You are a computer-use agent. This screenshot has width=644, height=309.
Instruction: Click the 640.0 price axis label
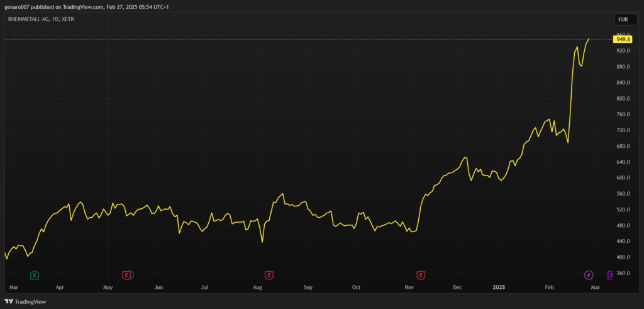pos(623,162)
